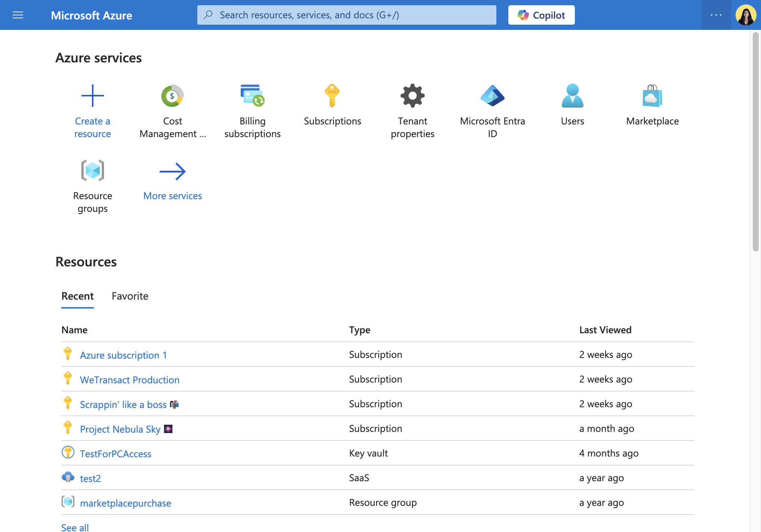The height and width of the screenshot is (532, 761).
Task: Open Azure subscription 1 link
Action: tap(123, 355)
